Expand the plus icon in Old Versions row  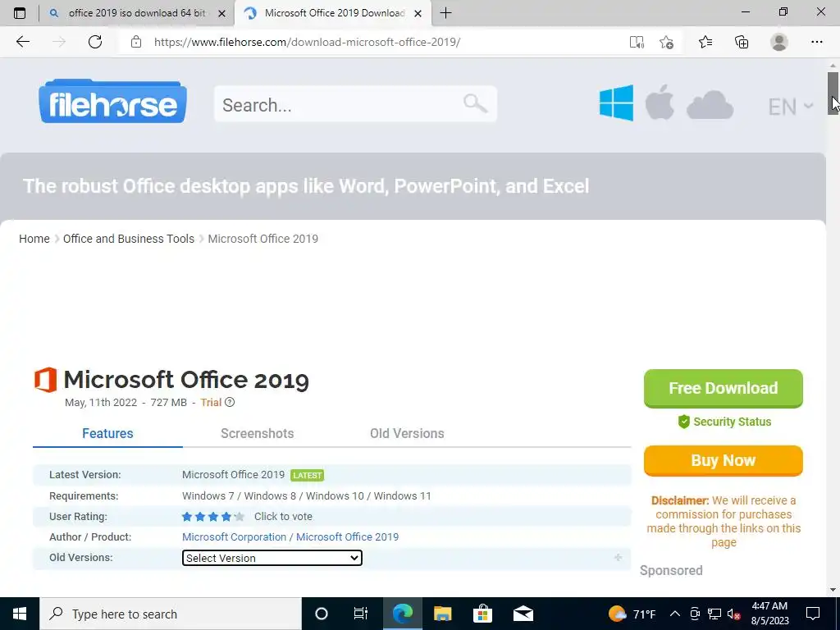pyautogui.click(x=619, y=558)
